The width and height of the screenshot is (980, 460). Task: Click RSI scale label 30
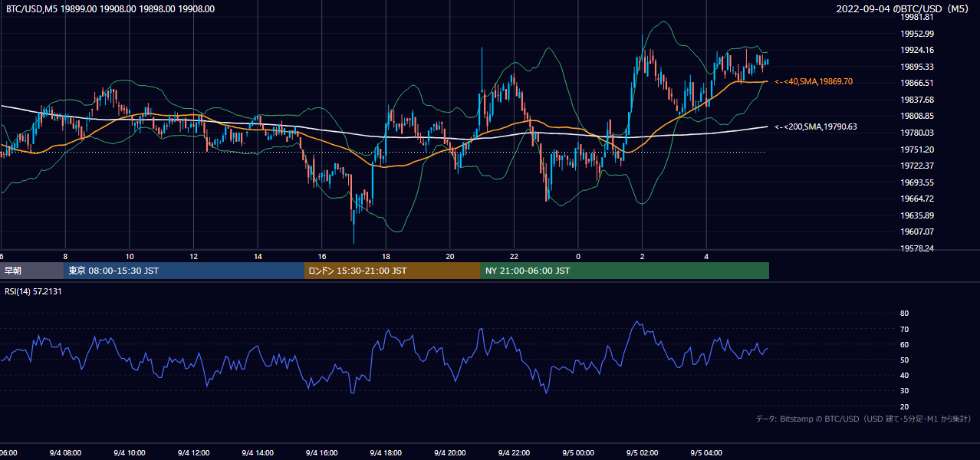coord(904,391)
